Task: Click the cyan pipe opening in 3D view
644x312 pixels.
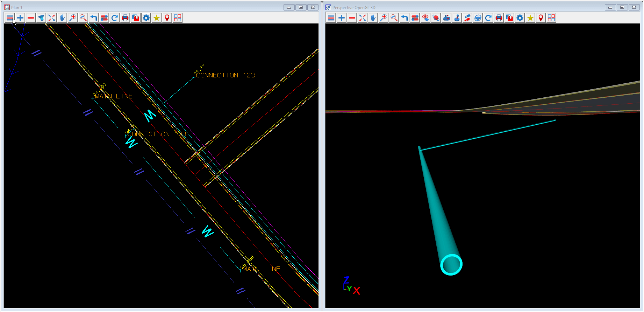Action: coord(451,265)
